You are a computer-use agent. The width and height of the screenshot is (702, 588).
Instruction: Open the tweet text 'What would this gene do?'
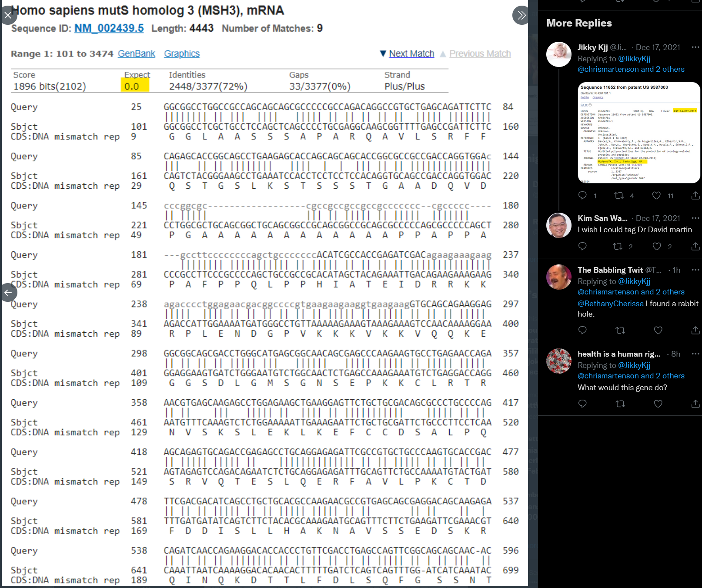tap(622, 388)
